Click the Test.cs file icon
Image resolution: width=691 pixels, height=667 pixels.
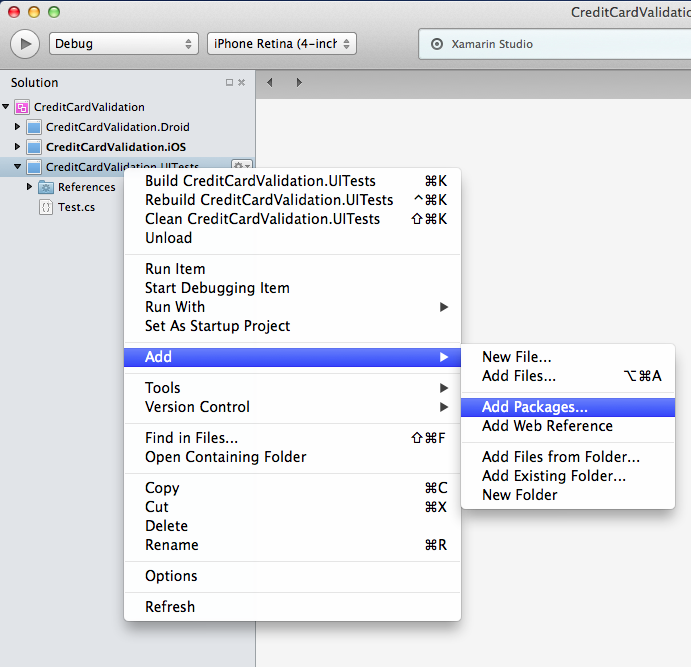click(46, 207)
